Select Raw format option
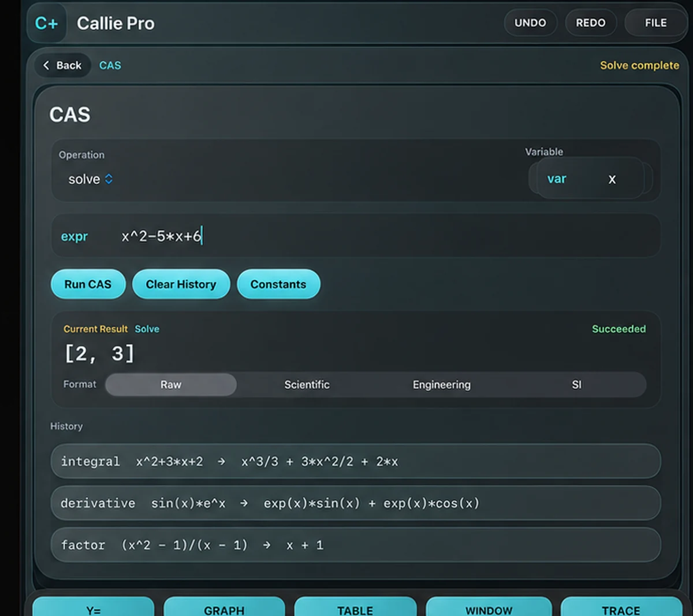Viewport: 693px width, 616px height. [x=171, y=385]
